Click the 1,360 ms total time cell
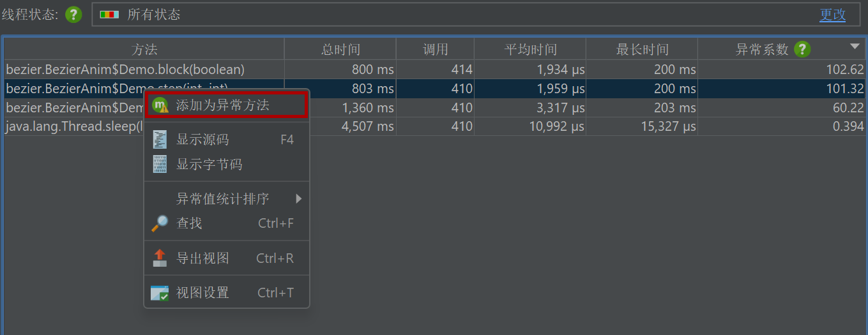Screen dimensions: 868x335 [352, 108]
